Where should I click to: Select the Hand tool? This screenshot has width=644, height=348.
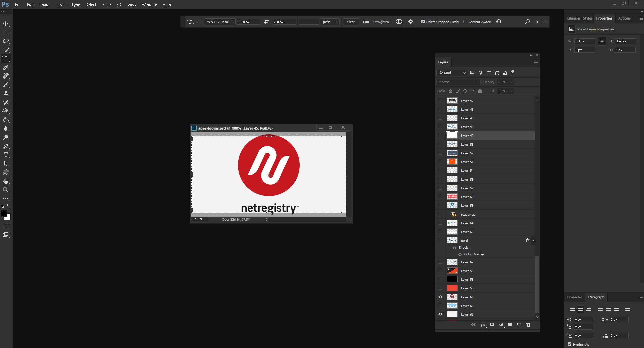(x=6, y=181)
